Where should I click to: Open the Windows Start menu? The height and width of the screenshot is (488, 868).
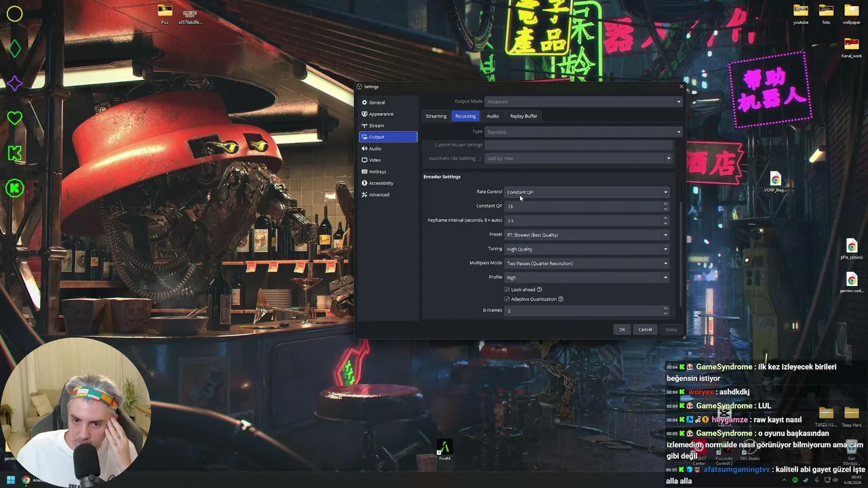point(10,480)
